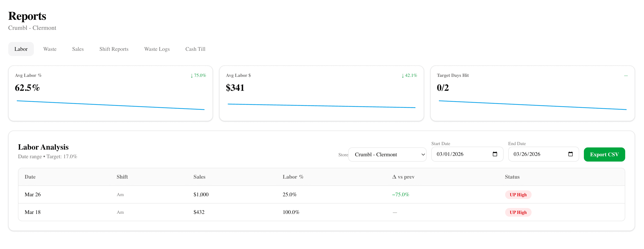Open the Start Date calendar picker icon

point(495,154)
